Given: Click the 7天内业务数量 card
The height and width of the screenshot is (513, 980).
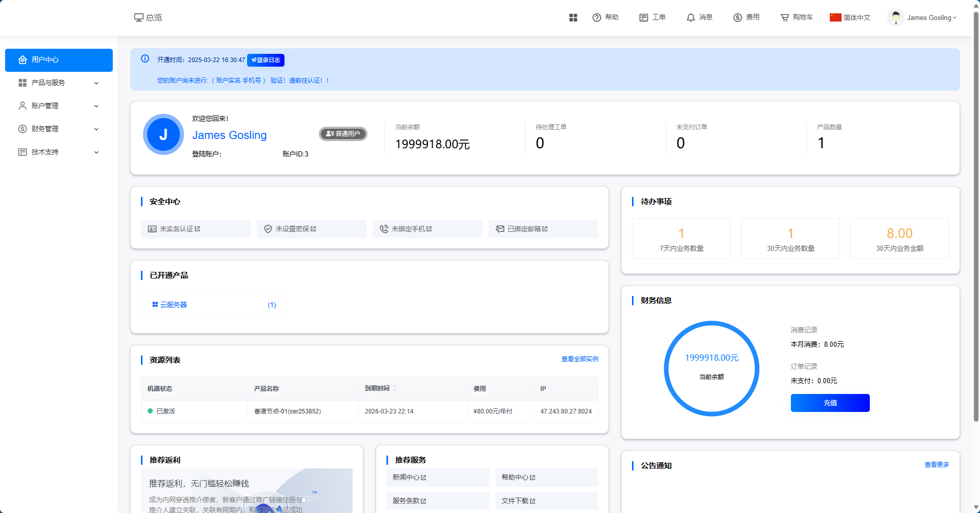Looking at the screenshot, I should point(681,239).
